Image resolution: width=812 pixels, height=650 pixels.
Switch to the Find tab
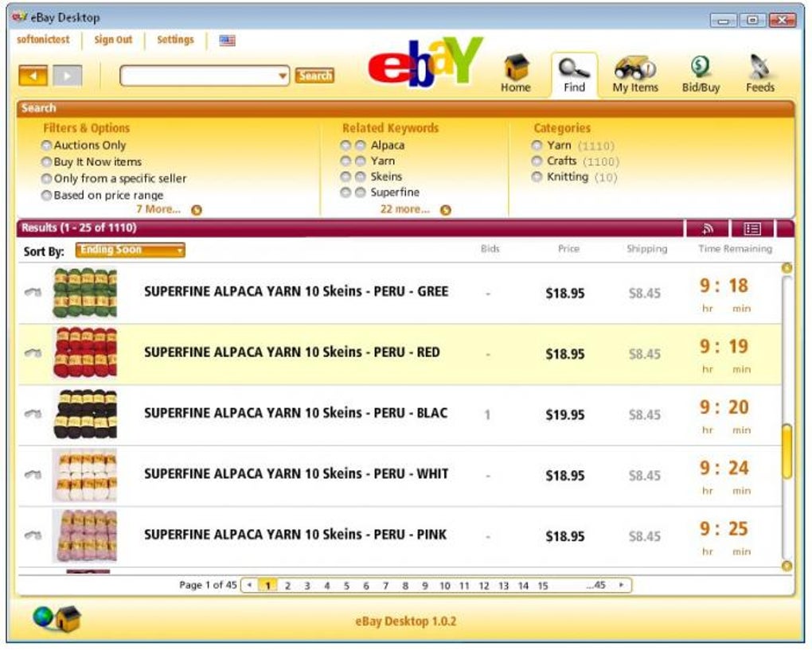pos(574,75)
